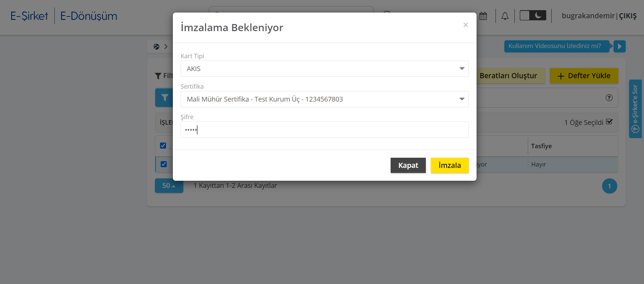The image size is (644, 284).
Task: Click the breadcrumb chevron arrow
Action: pos(166,47)
